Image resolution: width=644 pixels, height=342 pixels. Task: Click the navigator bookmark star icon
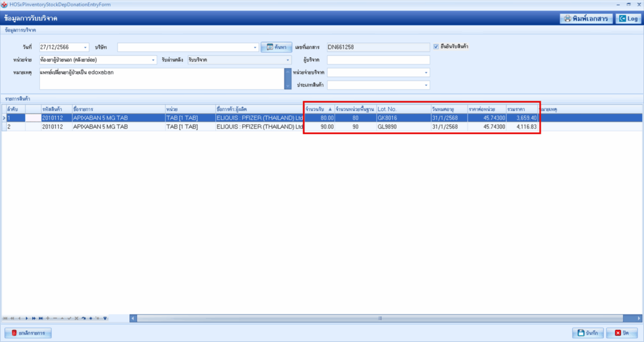tap(91, 318)
